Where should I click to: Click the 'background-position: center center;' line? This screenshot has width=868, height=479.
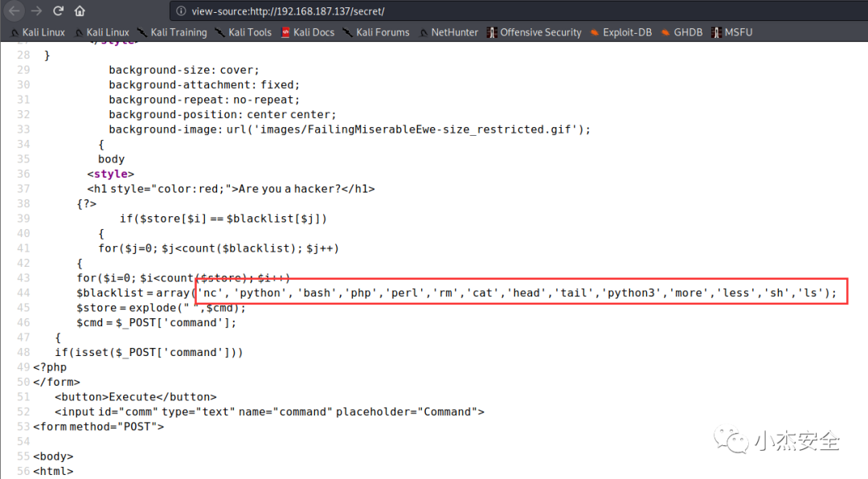[223, 115]
